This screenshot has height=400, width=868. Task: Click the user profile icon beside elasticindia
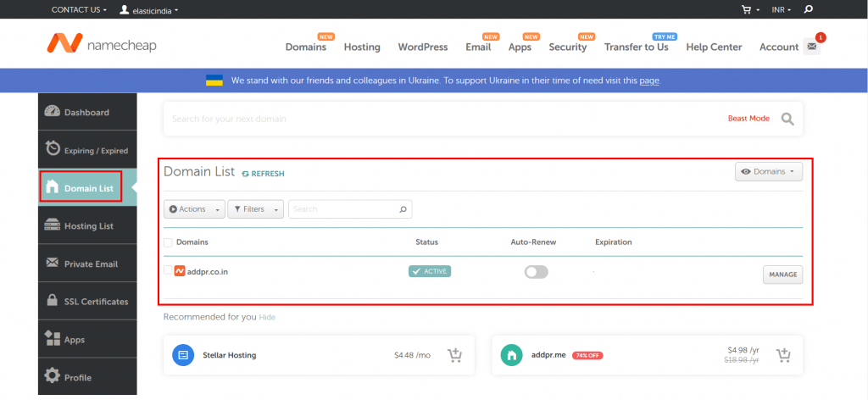125,9
